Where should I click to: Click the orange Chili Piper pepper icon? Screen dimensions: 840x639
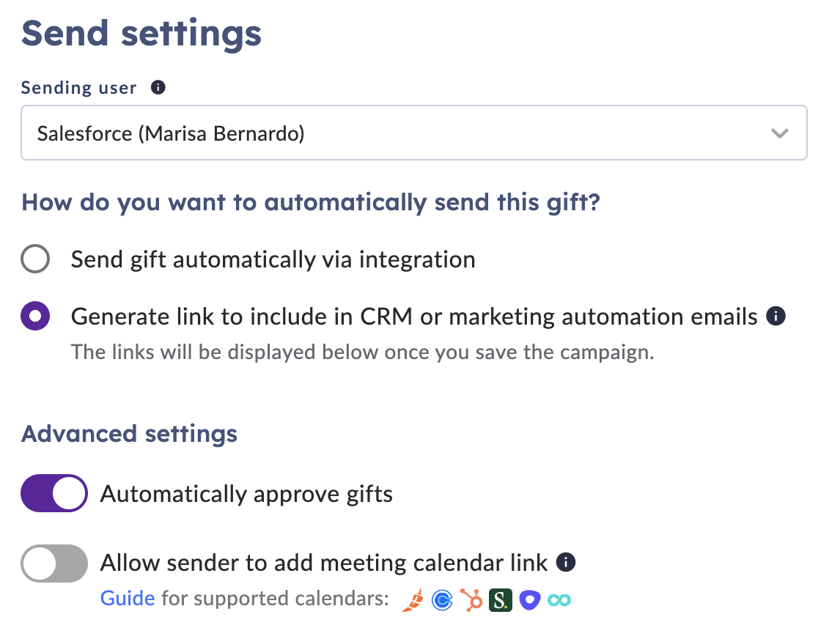[413, 600]
